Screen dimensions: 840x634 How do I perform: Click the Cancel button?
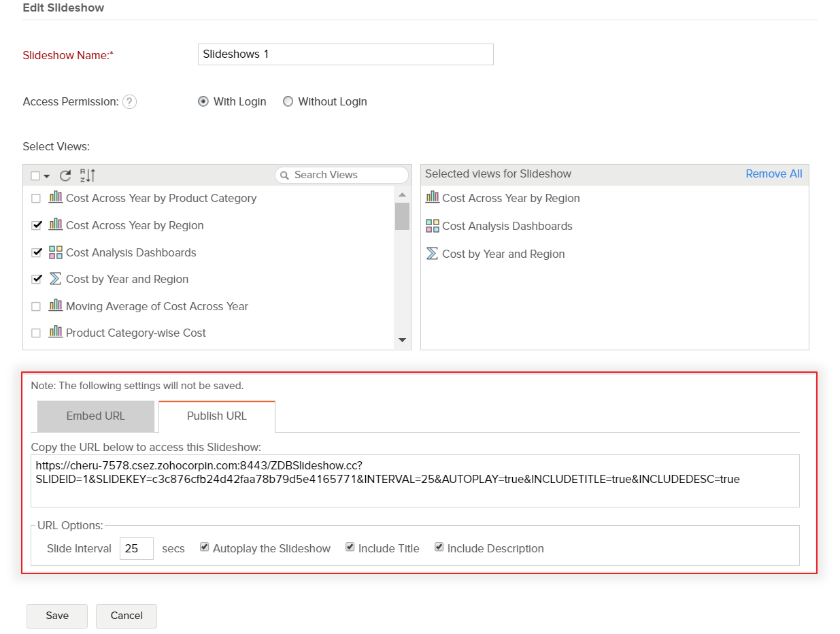127,616
